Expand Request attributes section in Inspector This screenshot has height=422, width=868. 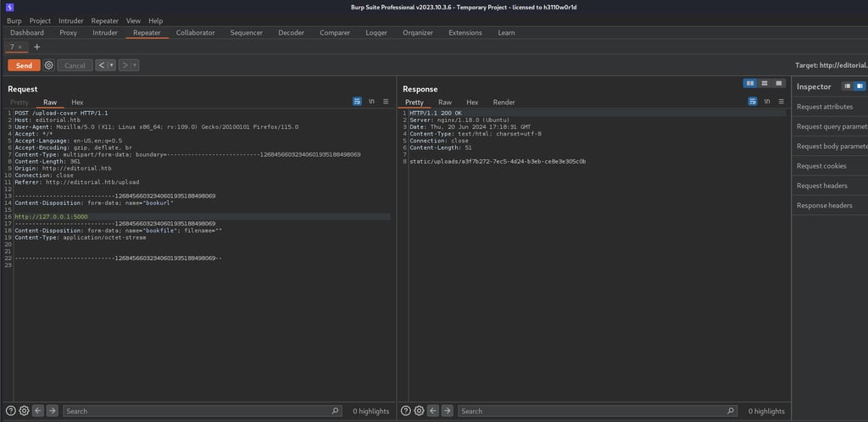(825, 107)
